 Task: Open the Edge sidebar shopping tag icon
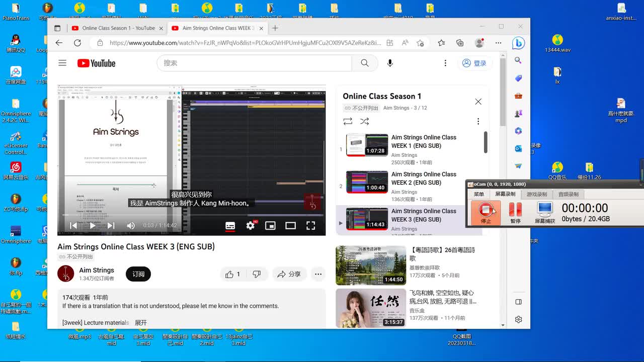click(518, 78)
